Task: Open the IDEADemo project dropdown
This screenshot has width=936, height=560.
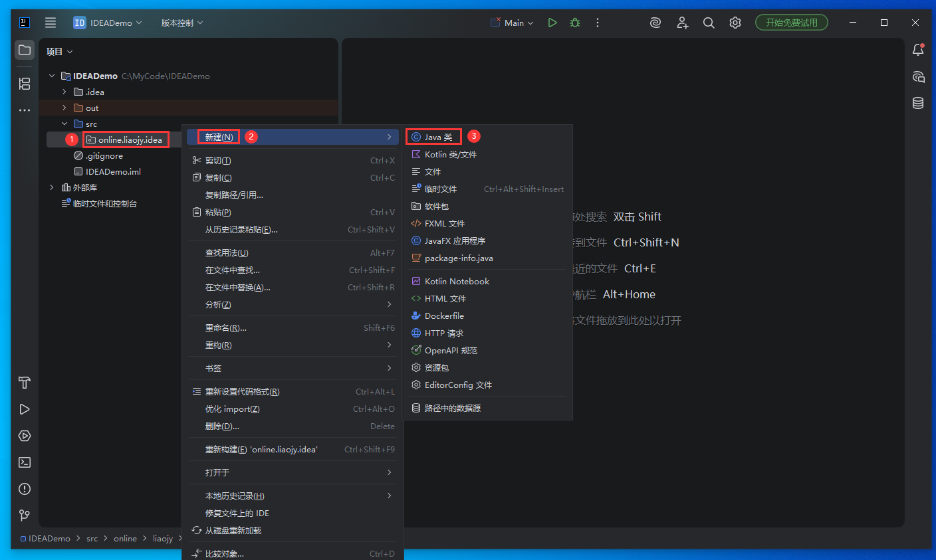Action: point(108,23)
